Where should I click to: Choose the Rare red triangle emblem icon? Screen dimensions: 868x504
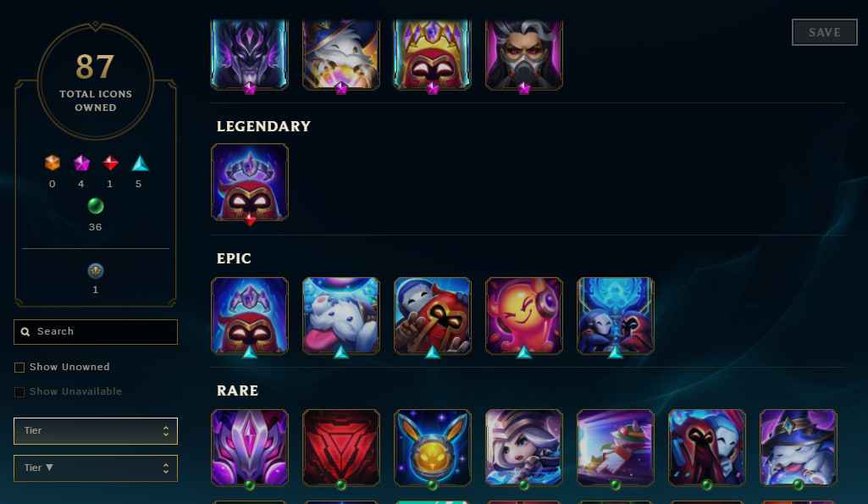(341, 447)
